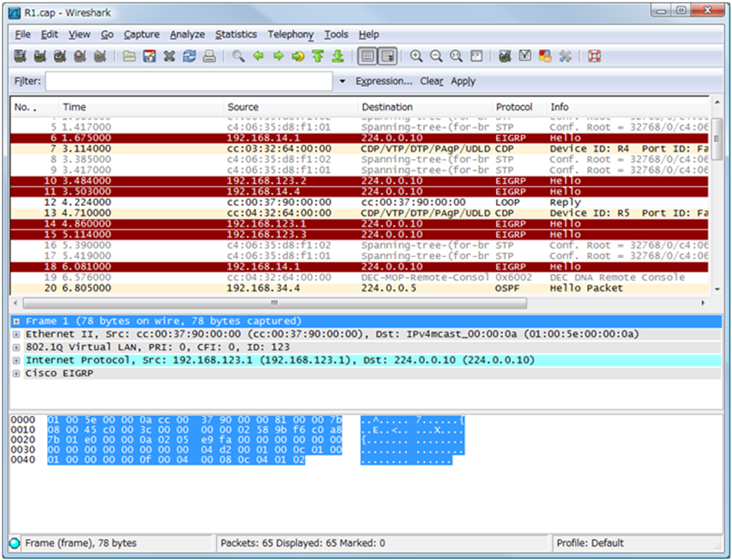The image size is (732, 560).
Task: Click the display Filter input field
Action: click(189, 81)
